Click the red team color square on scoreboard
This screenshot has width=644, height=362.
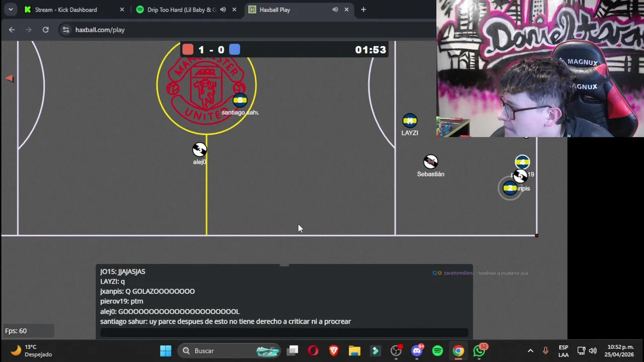pyautogui.click(x=188, y=49)
